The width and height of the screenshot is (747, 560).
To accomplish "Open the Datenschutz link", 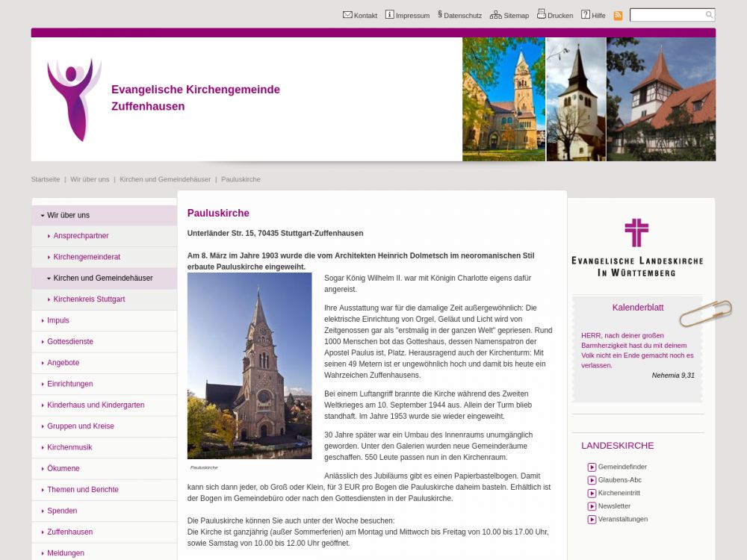I will click(462, 16).
